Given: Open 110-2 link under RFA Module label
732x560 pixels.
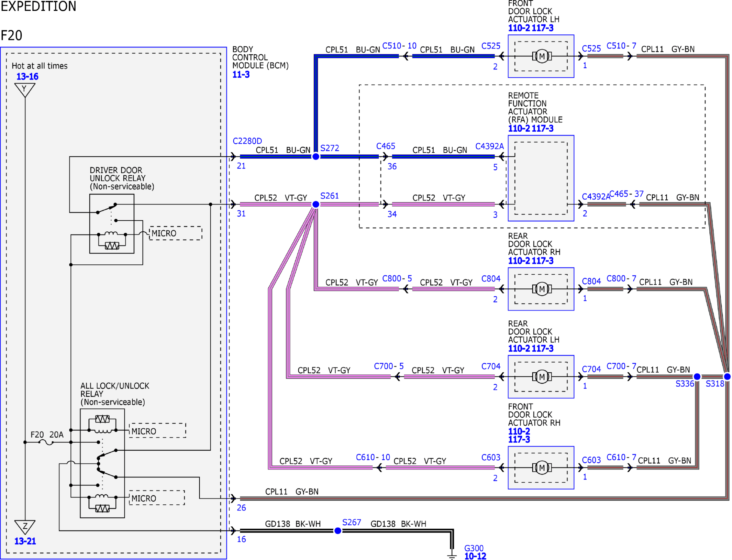Looking at the screenshot, I should (x=519, y=129).
